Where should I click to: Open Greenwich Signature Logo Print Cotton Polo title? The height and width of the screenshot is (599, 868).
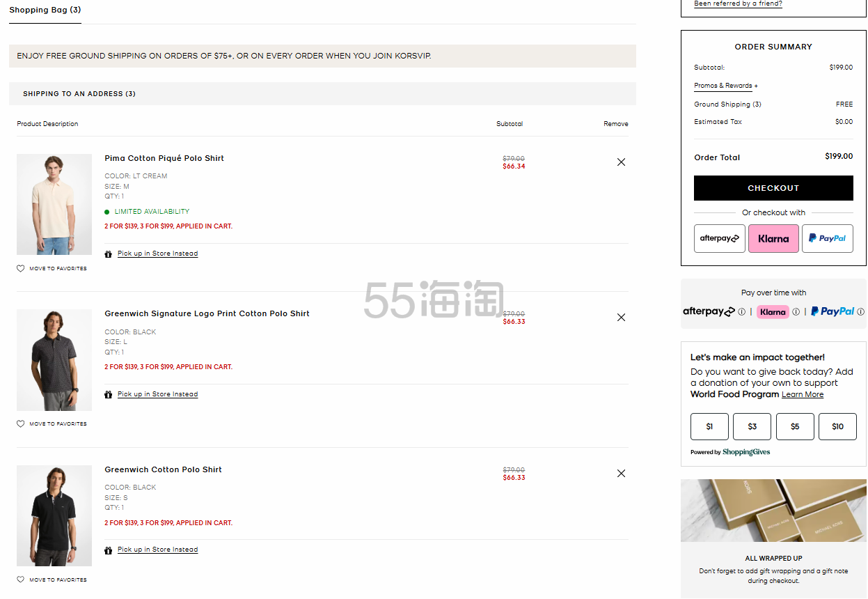[207, 314]
